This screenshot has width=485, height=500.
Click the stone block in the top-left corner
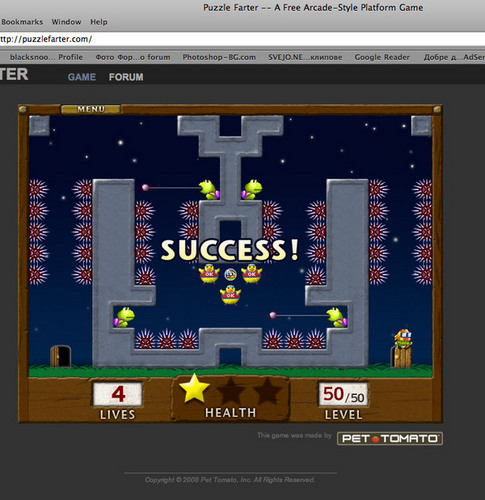39,125
